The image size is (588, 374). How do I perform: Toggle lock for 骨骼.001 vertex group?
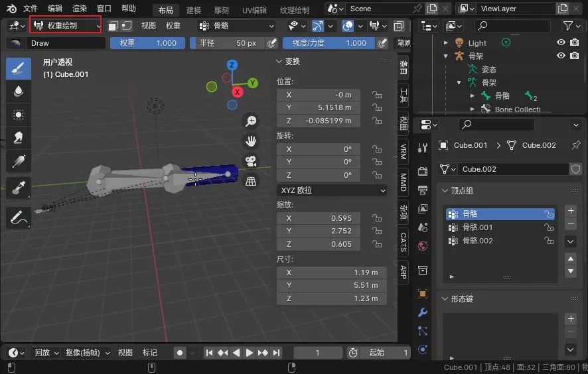click(x=548, y=227)
